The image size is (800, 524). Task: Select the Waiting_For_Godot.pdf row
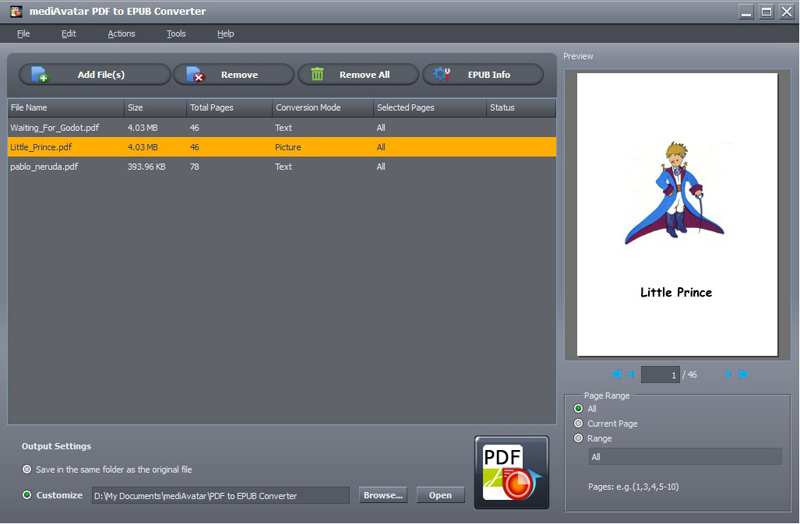pos(282,128)
